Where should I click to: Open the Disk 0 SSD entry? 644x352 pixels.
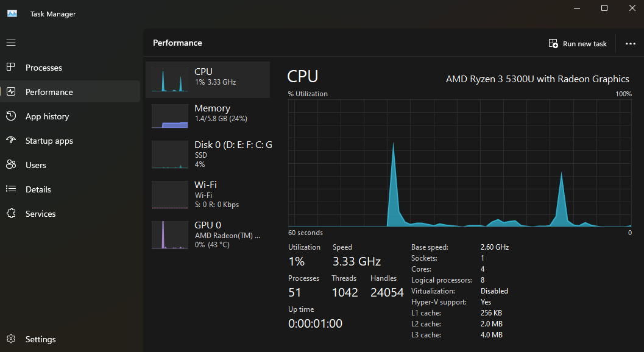pyautogui.click(x=207, y=154)
